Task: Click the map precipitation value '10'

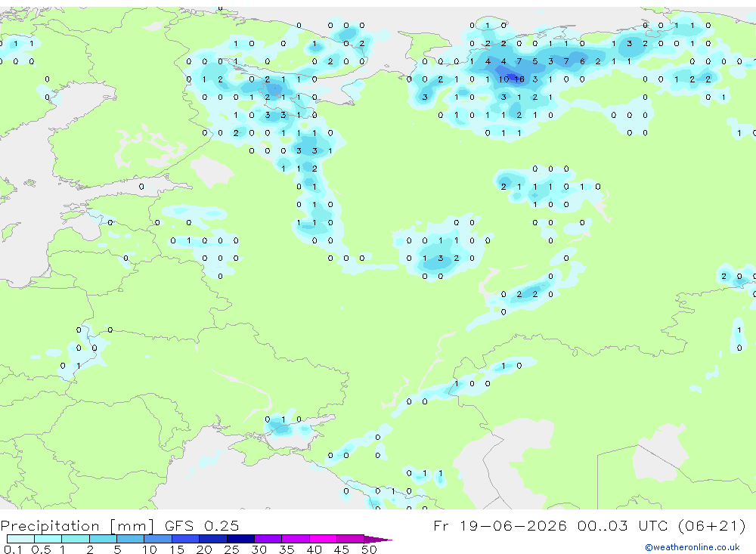Action: (503, 79)
